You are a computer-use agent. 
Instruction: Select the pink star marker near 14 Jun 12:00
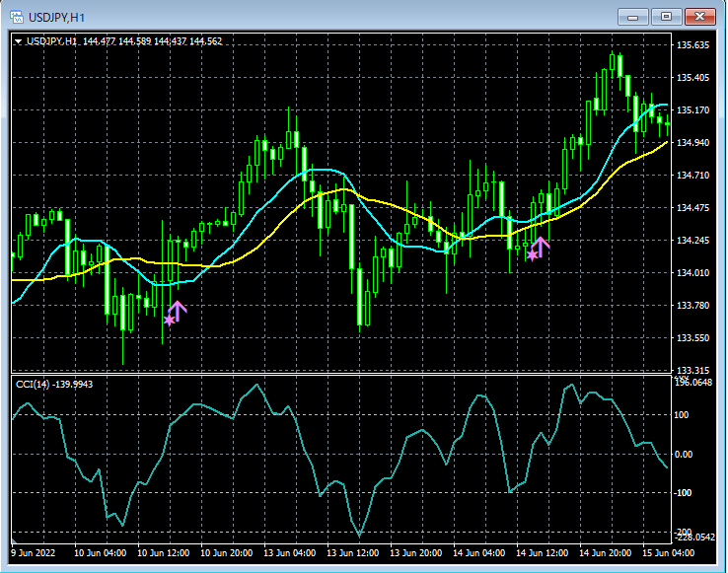532,254
